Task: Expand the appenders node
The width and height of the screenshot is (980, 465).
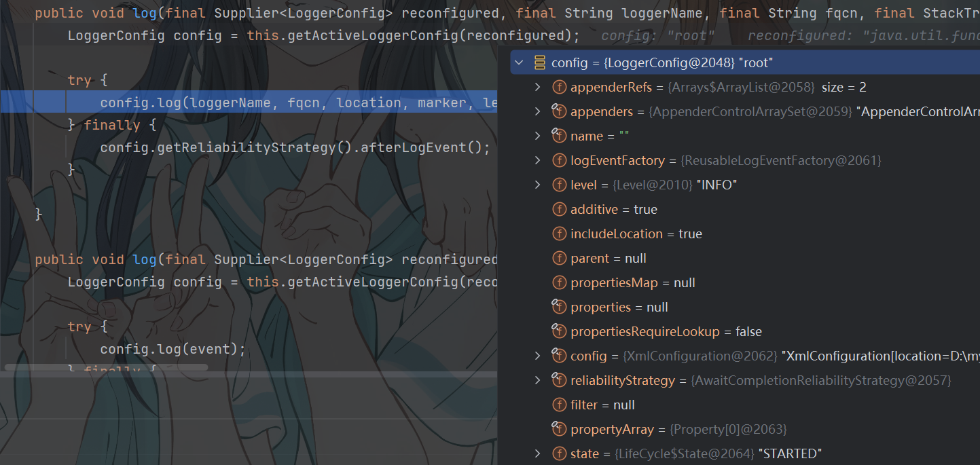Action: (x=538, y=112)
